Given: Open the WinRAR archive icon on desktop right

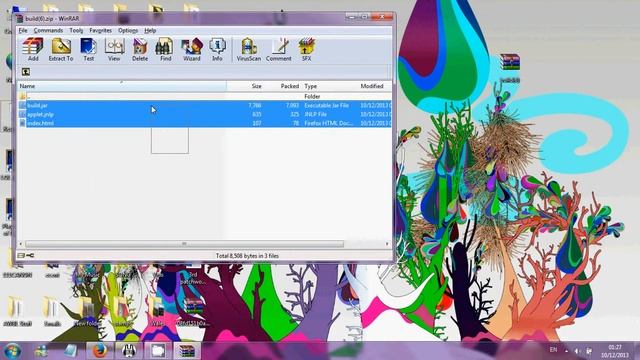Looking at the screenshot, I should [x=510, y=67].
